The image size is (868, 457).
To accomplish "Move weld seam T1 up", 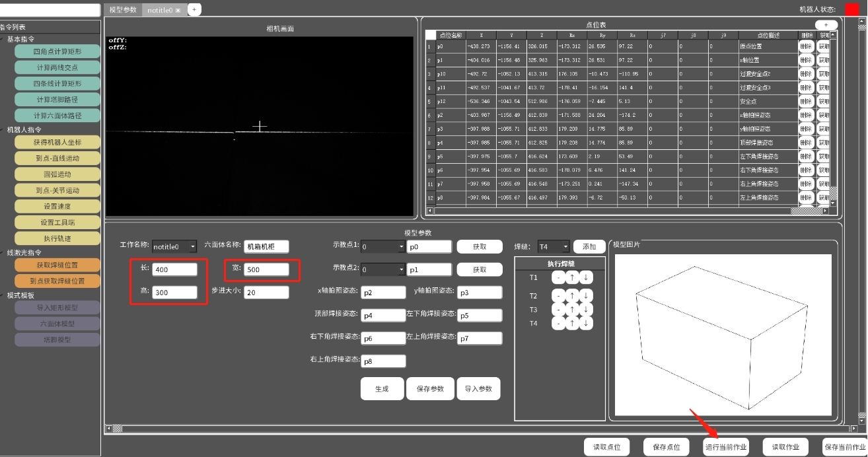I will [x=573, y=278].
